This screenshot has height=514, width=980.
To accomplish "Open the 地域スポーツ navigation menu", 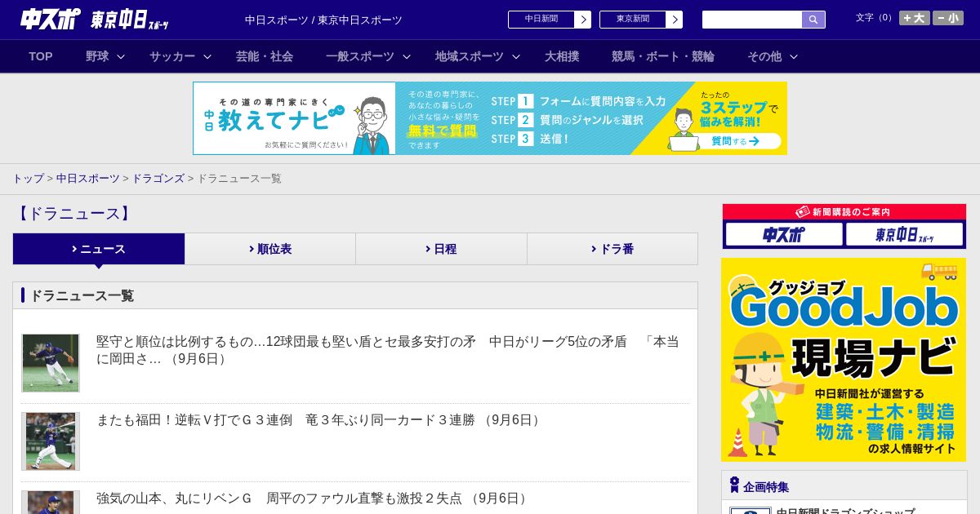I will (470, 56).
